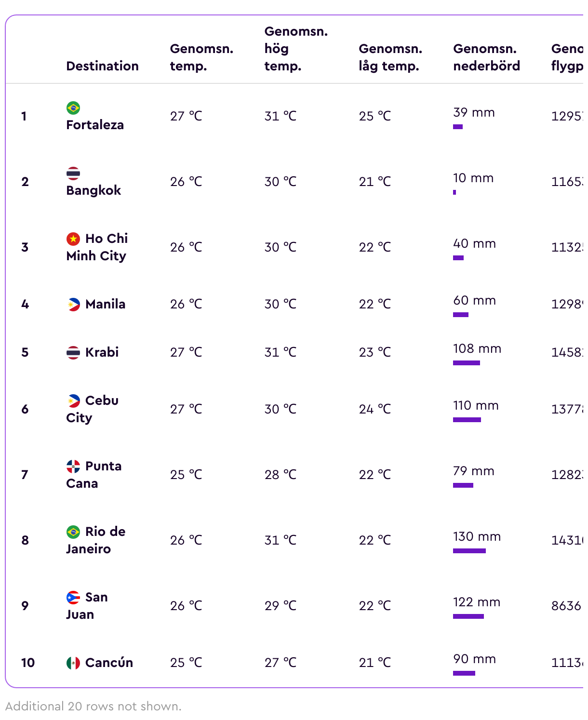Open the Rio de Janeiro destination link
Screen dimensions: 588x720
[x=95, y=540]
